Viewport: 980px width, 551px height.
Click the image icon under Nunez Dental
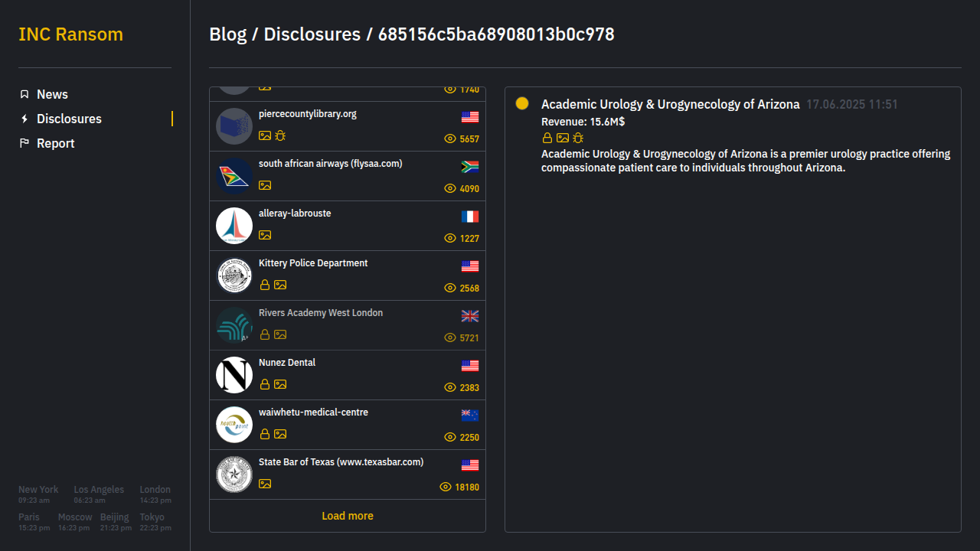coord(280,384)
